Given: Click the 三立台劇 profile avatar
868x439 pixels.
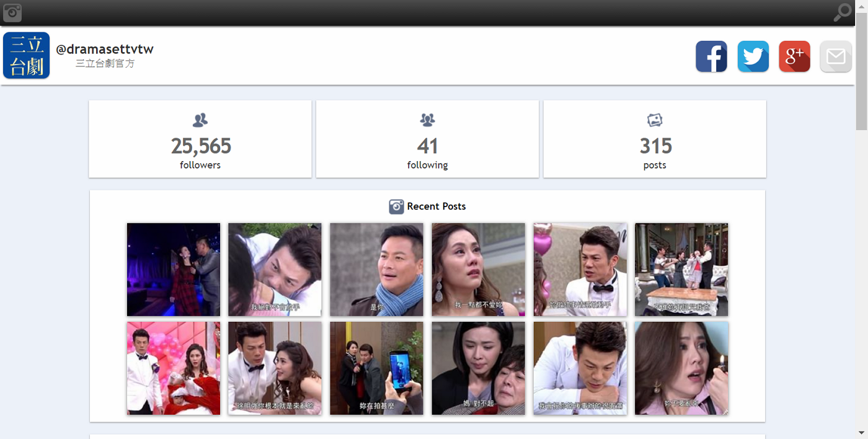Looking at the screenshot, I should [26, 56].
